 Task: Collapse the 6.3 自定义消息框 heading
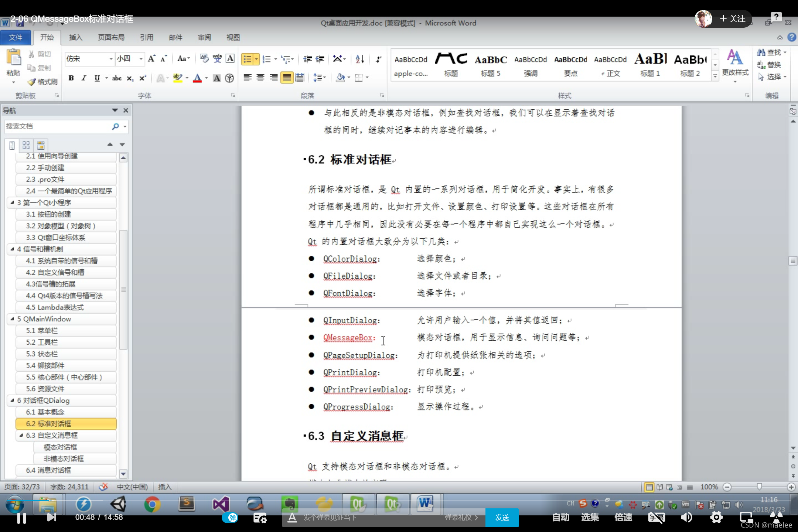21,435
